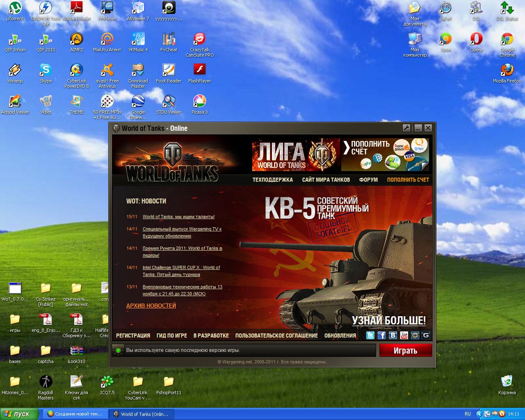The width and height of the screenshot is (525, 420).
Task: Open the Adobe Reader 9 desktop shortcut
Action: [x=77, y=14]
